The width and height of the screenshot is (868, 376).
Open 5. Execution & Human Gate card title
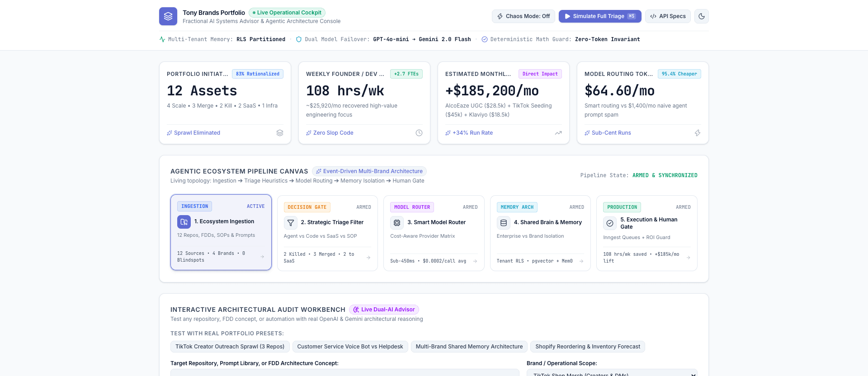pyautogui.click(x=649, y=223)
